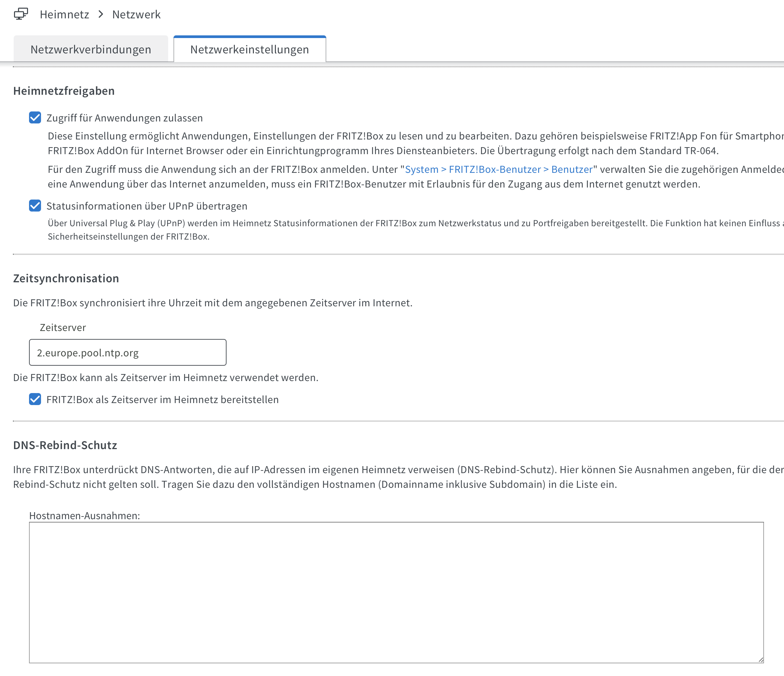Viewport: 784px width, 676px height.
Task: Click the DNS-Rebind-Schutz section heading
Action: (x=65, y=445)
